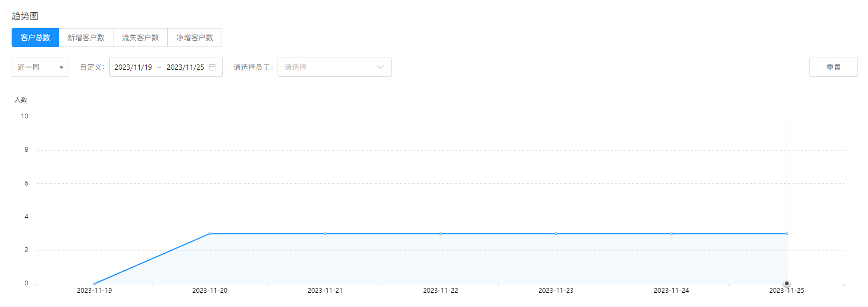Select the data point for 2023-11-24
The height and width of the screenshot is (307, 868).
click(671, 234)
